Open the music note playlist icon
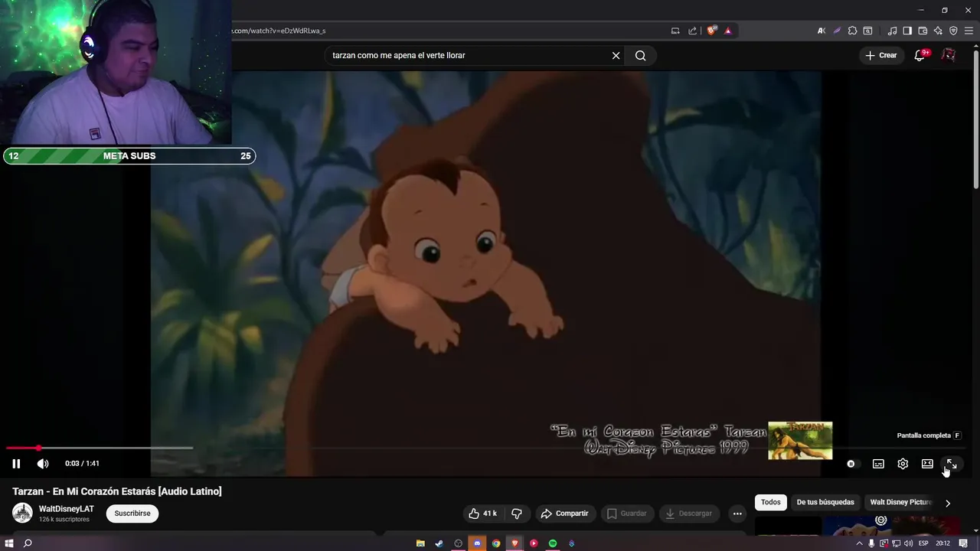The height and width of the screenshot is (551, 980). click(x=892, y=31)
